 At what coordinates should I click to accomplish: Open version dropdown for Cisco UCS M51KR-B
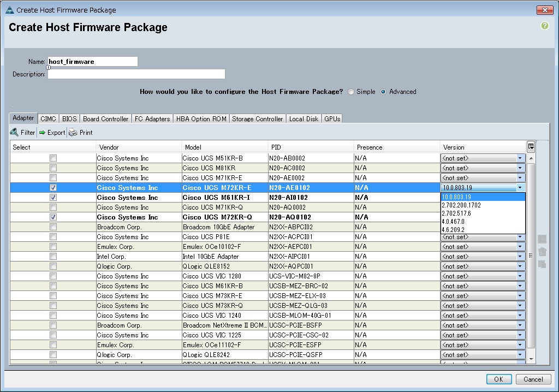[x=520, y=158]
